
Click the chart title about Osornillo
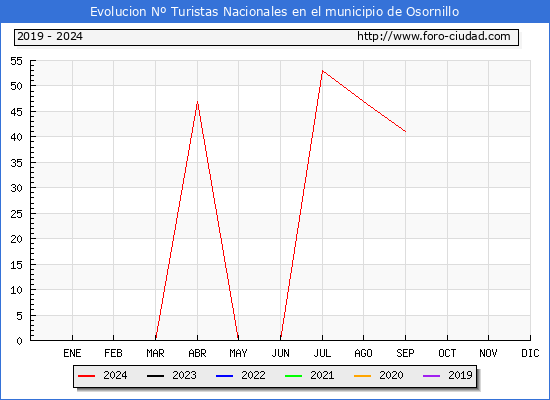275,12
